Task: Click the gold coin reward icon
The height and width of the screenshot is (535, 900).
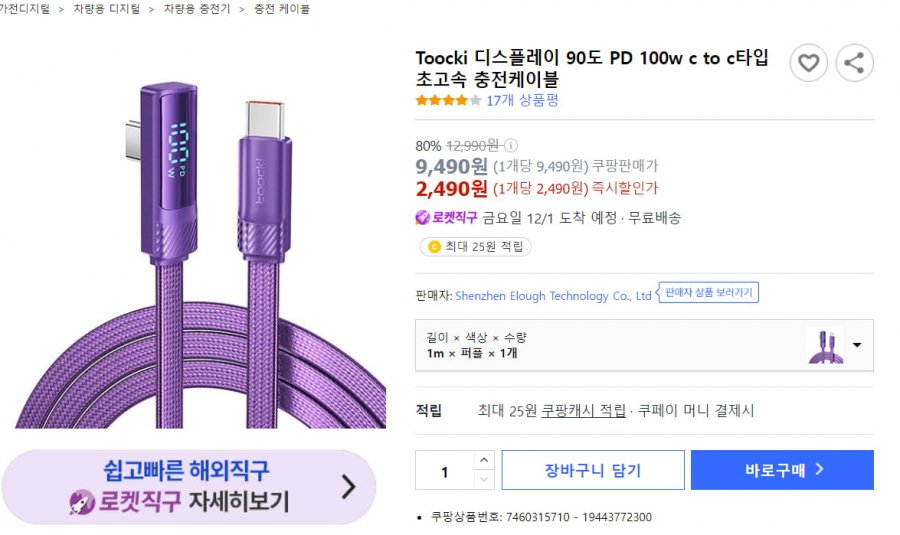Action: (x=434, y=246)
